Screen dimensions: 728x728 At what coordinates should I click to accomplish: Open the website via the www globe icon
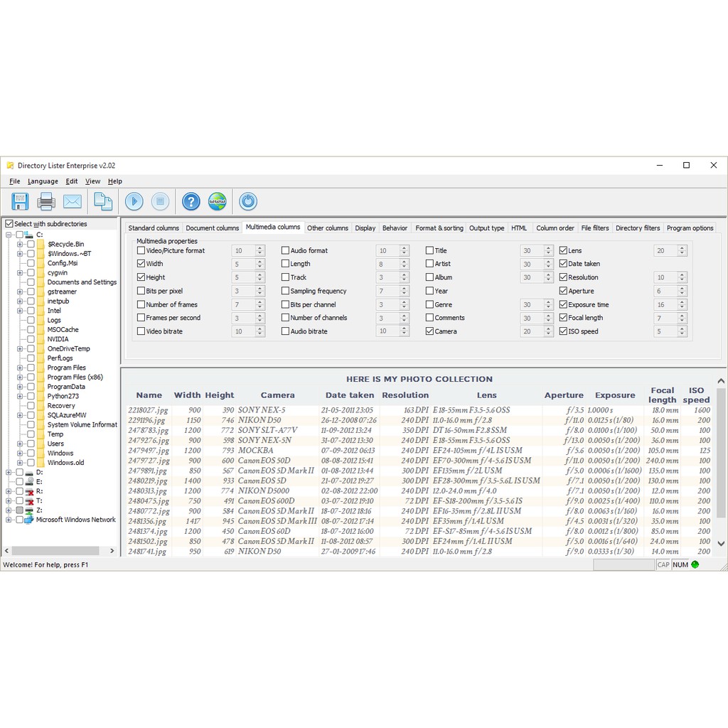(x=218, y=201)
